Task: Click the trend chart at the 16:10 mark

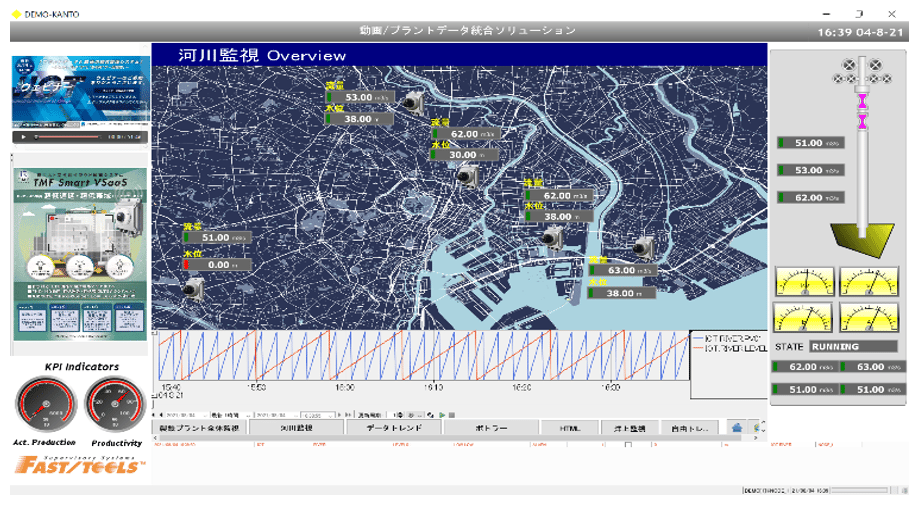Action: tap(433, 356)
